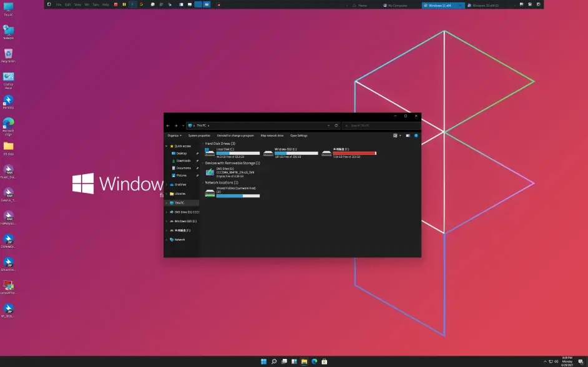The width and height of the screenshot is (588, 367).
Task: Expand the OneDrive tree node
Action: coord(167,185)
